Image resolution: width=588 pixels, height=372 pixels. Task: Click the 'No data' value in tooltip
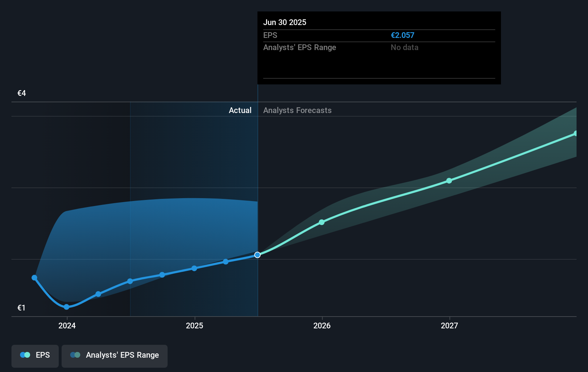point(405,47)
